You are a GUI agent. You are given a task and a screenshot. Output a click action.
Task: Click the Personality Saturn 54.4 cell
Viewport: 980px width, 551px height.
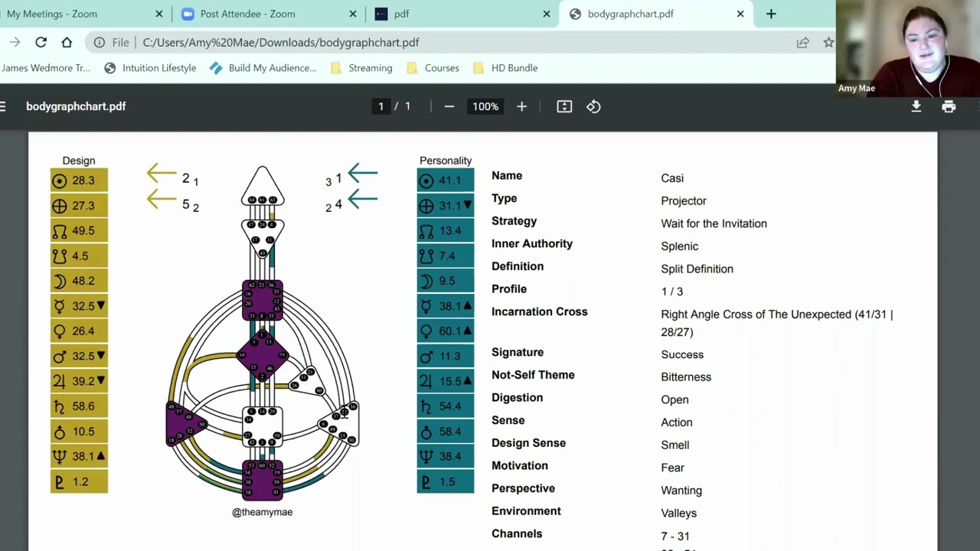pos(446,406)
